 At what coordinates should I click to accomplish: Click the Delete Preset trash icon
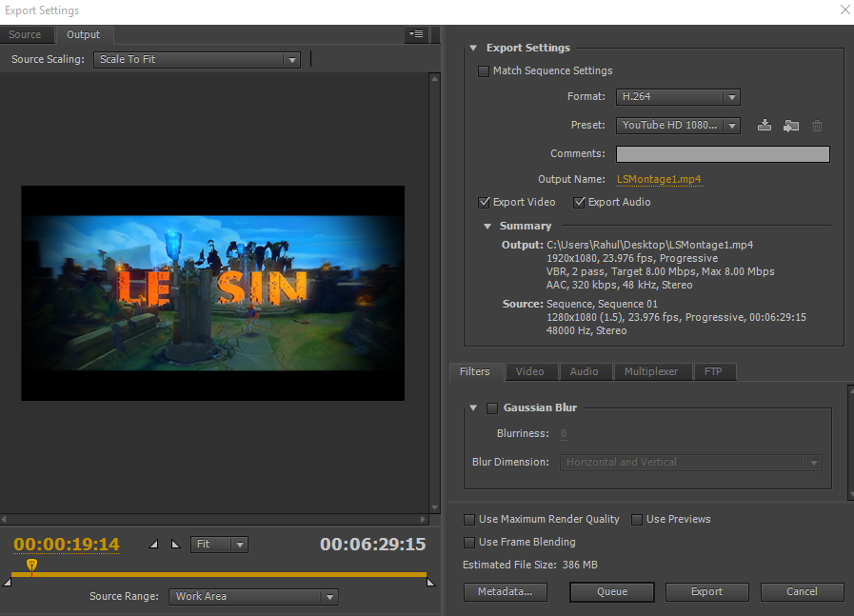[817, 126]
